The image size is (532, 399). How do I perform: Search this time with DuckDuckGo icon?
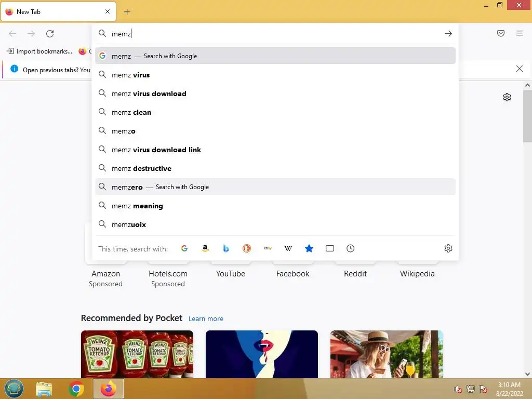[247, 248]
